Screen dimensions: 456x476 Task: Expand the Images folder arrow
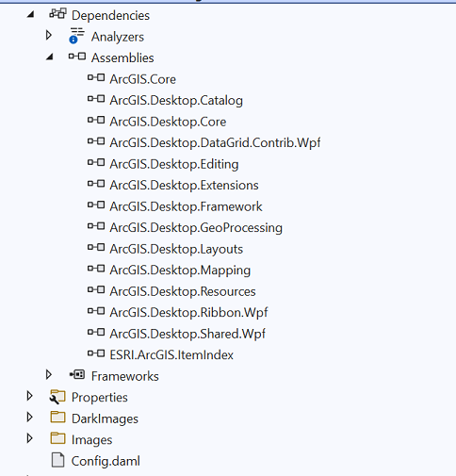pyautogui.click(x=30, y=438)
